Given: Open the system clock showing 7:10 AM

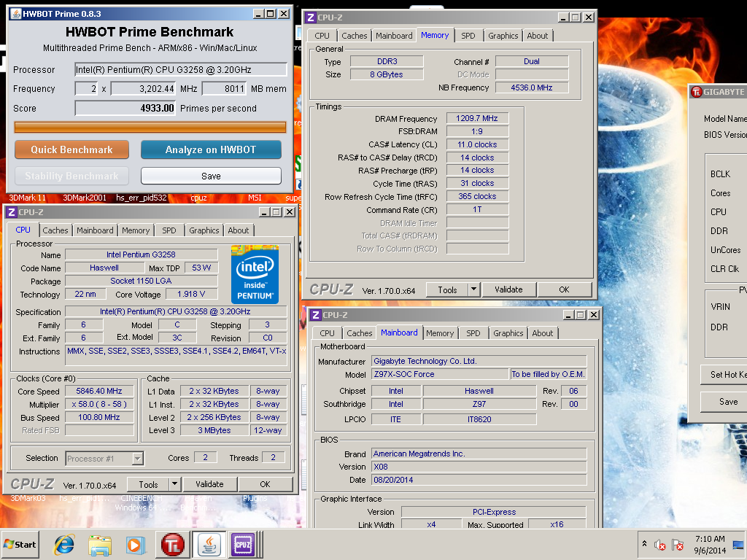Looking at the screenshot, I should click(x=710, y=545).
